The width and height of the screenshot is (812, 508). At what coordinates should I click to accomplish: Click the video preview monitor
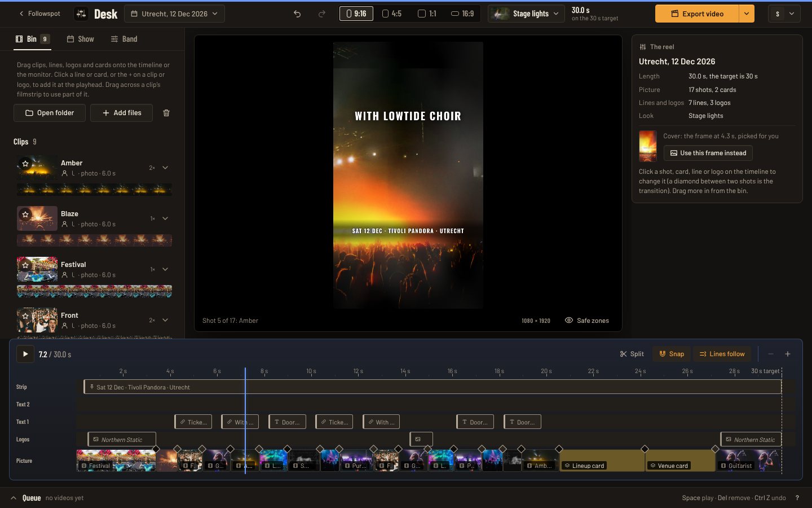408,175
